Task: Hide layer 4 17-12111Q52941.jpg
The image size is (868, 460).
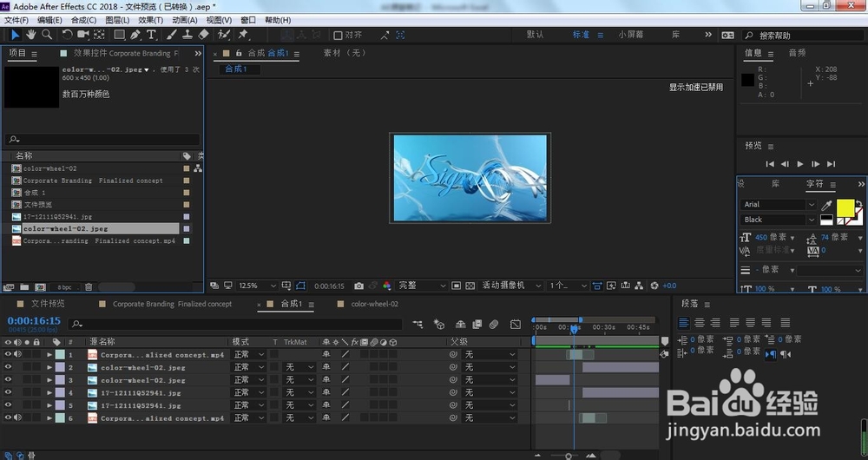Action: [8, 392]
